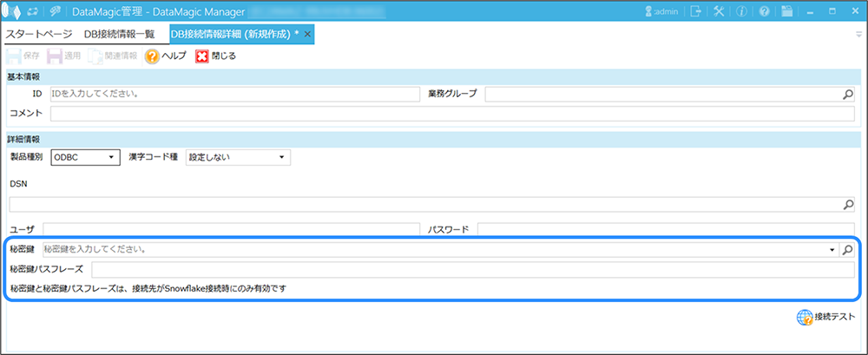Click the 秘密鍵 browse magnifier icon
The image size is (868, 355).
coord(848,249)
